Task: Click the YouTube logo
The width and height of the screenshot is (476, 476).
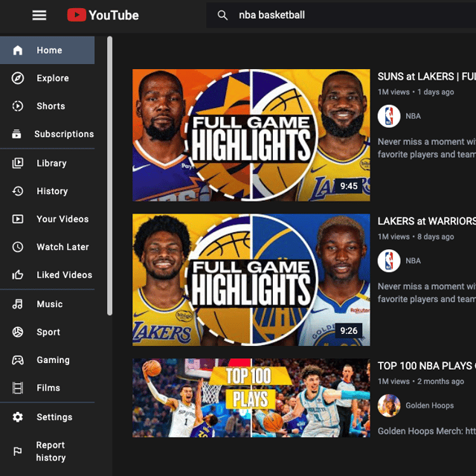Action: [103, 15]
